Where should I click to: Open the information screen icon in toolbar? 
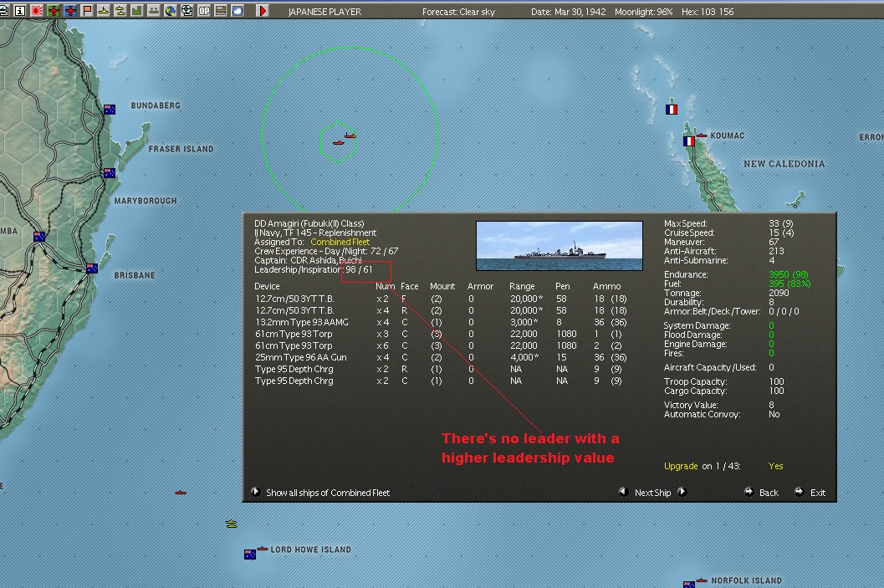(x=20, y=10)
